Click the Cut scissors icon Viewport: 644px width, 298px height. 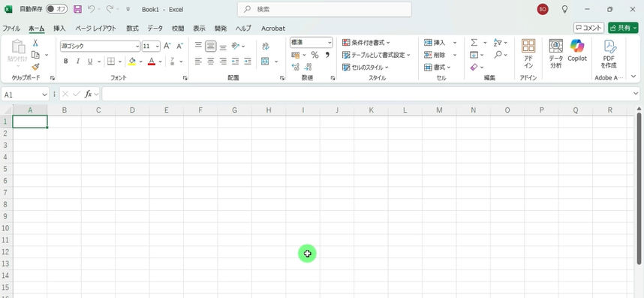35,43
